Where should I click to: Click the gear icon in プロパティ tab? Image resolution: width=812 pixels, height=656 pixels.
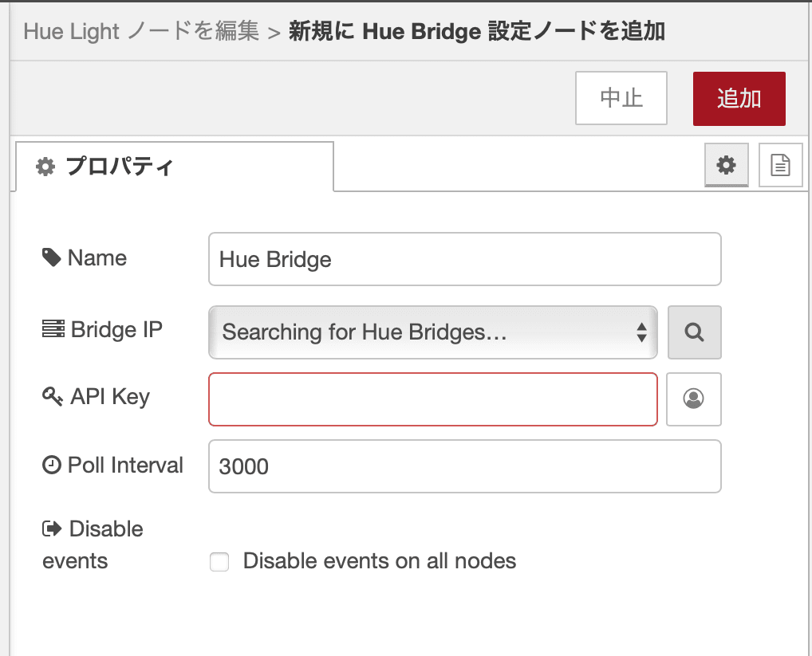click(x=45, y=167)
